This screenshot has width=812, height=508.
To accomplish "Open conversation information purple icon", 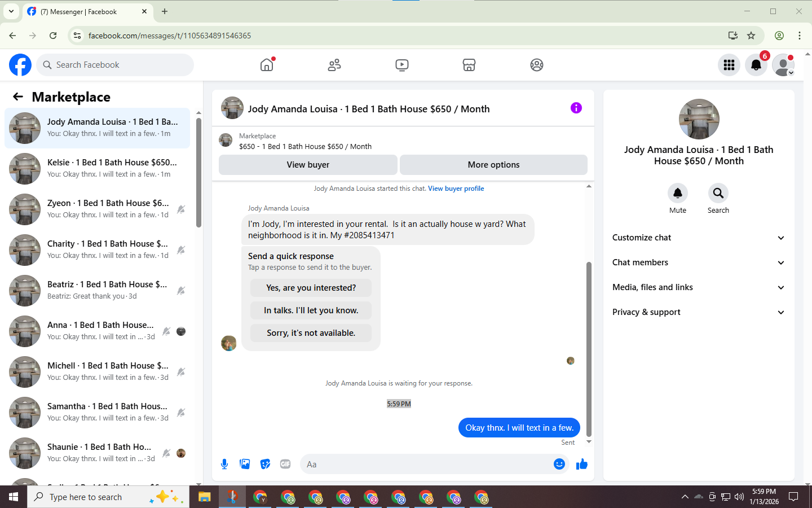I will (x=576, y=108).
